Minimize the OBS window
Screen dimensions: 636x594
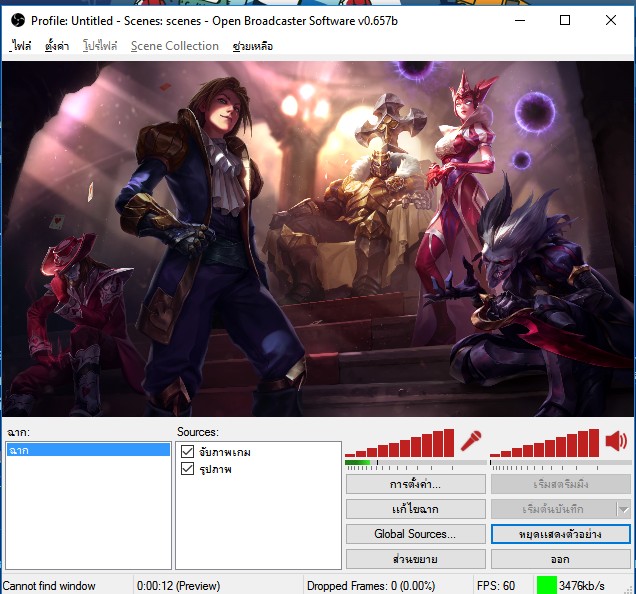519,20
